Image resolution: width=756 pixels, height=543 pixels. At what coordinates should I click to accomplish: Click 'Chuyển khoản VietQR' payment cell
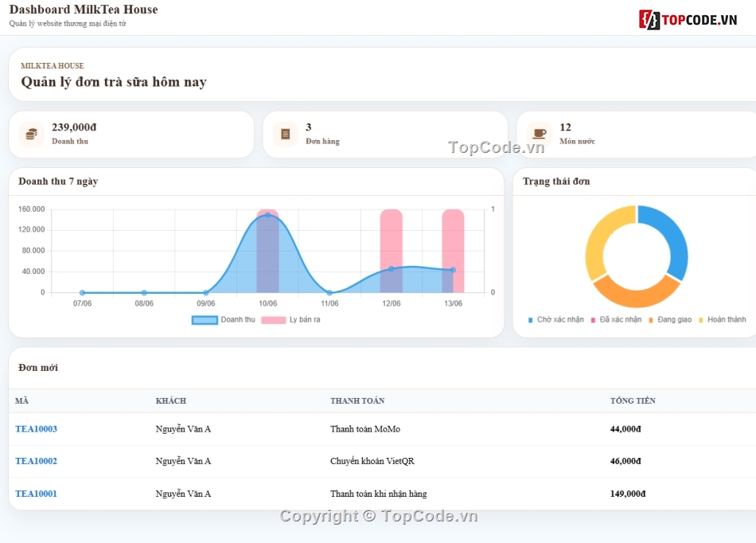pos(372,461)
